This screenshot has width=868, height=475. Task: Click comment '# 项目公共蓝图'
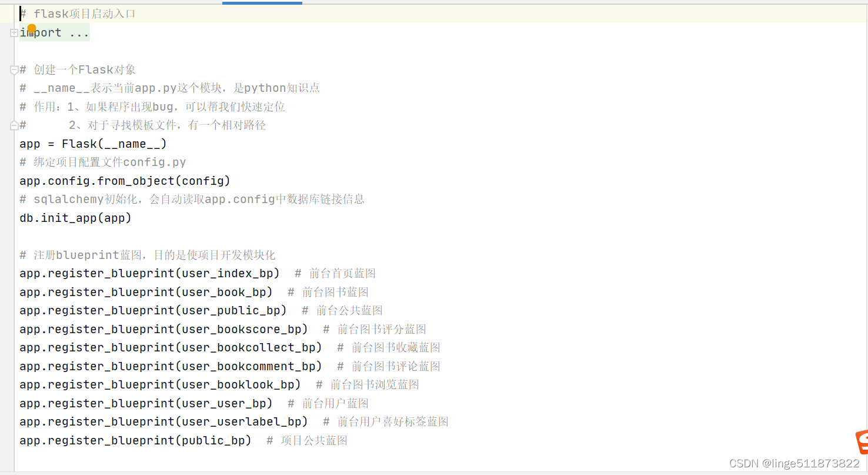(x=307, y=441)
